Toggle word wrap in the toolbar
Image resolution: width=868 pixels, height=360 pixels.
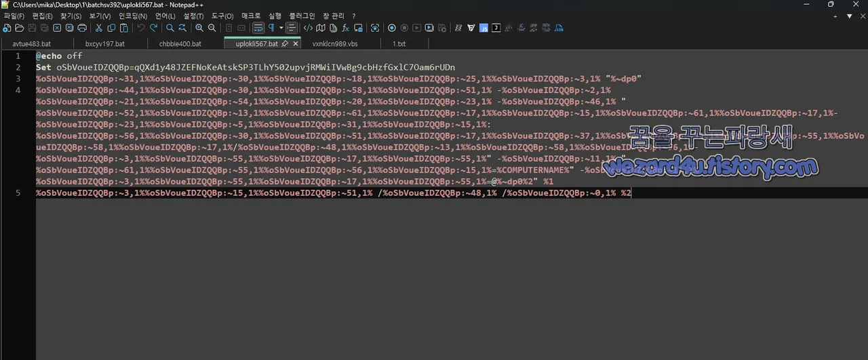click(258, 28)
